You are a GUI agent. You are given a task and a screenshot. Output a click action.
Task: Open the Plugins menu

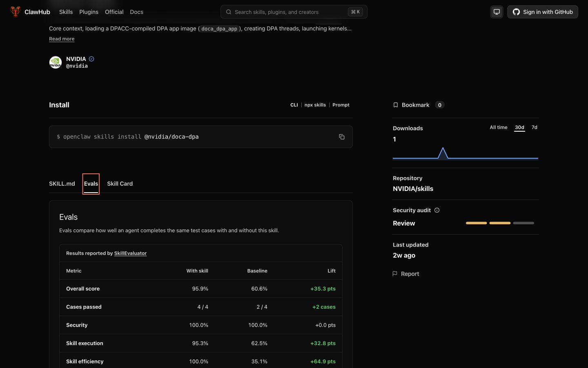pos(89,12)
